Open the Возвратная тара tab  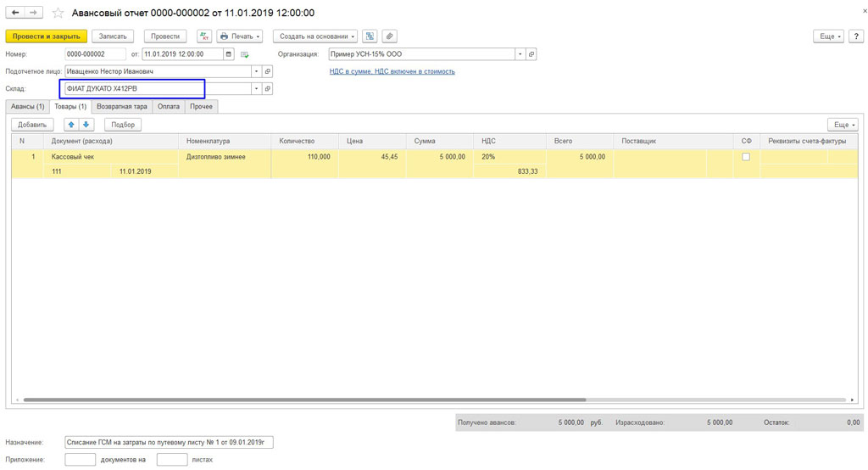click(122, 106)
